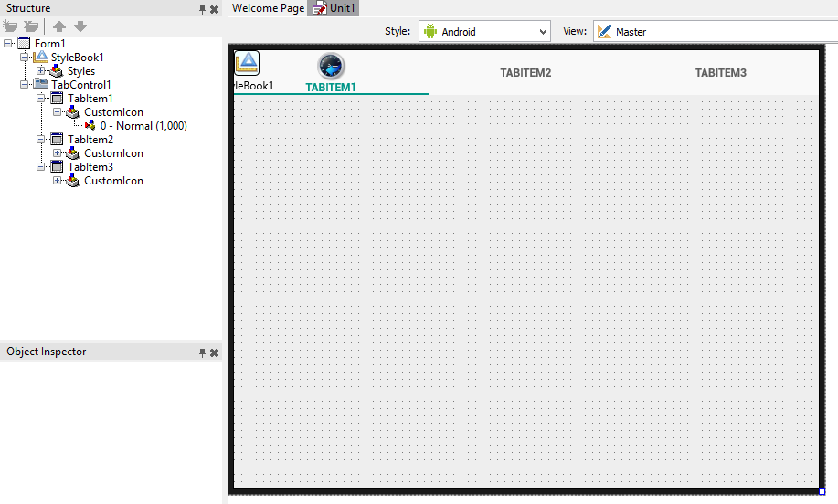Select CustomIcon under TabItem1

(113, 112)
